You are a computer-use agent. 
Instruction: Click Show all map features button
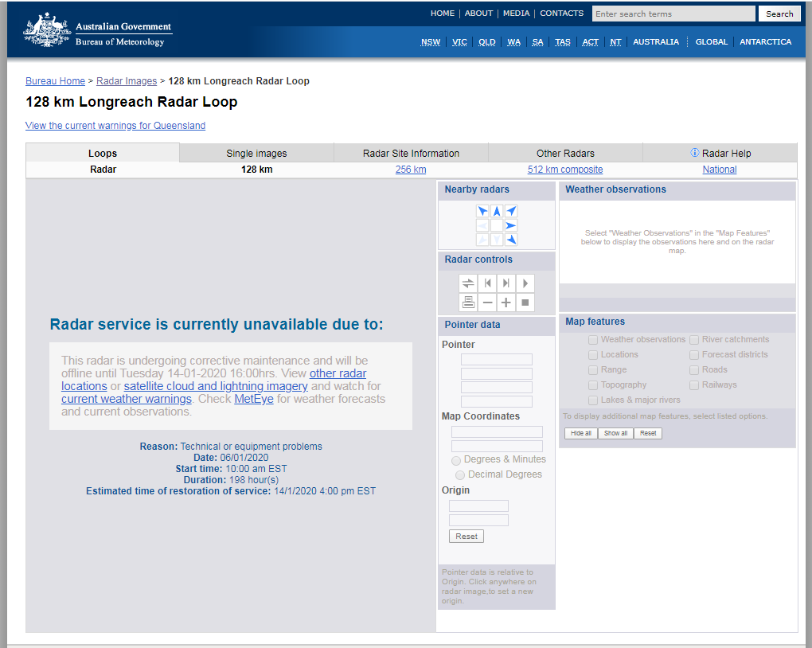click(x=615, y=433)
